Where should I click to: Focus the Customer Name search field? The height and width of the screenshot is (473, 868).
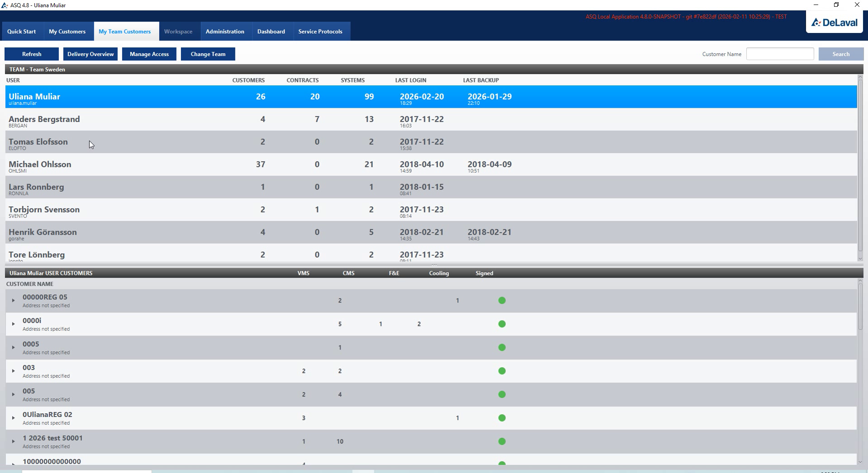[x=780, y=54]
